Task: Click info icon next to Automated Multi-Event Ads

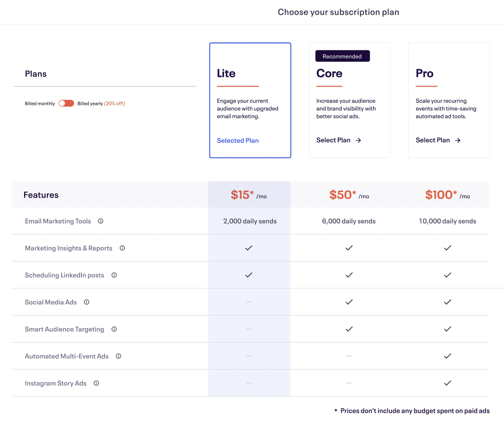Action: tap(118, 356)
